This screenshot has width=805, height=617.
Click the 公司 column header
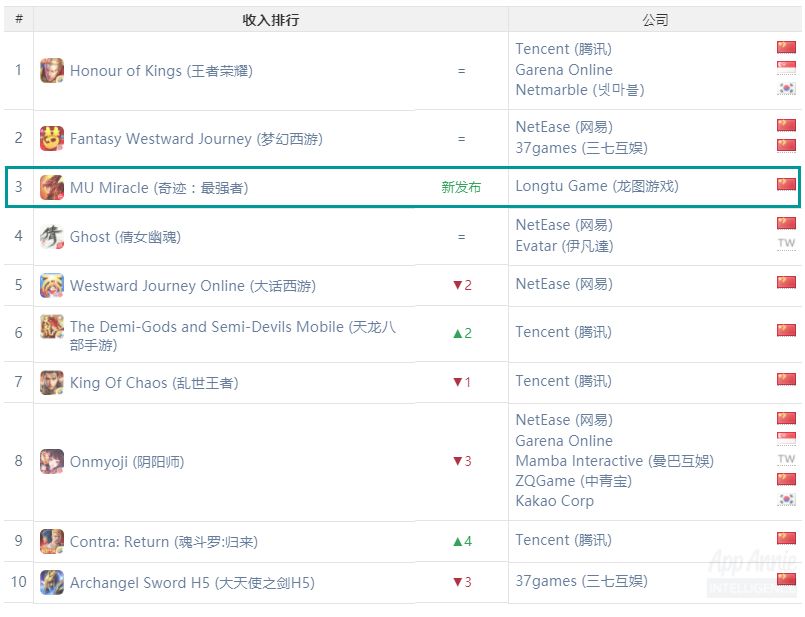(x=655, y=20)
